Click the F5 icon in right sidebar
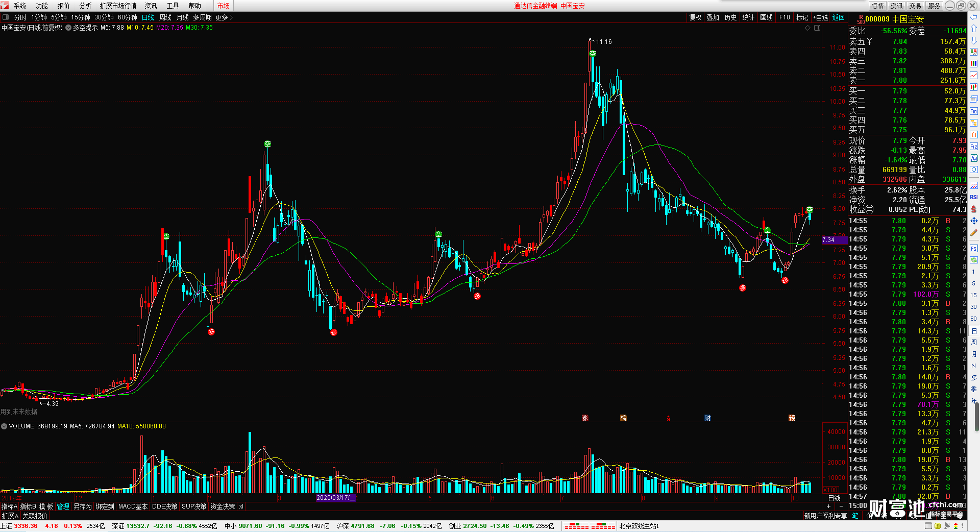This screenshot has height=532, width=980. (x=974, y=248)
